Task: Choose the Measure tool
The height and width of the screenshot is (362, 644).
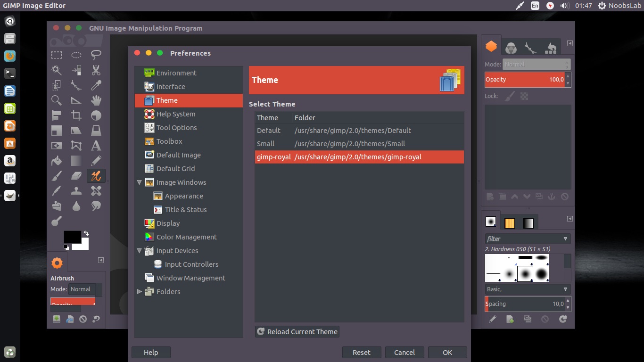Action: coord(76,100)
